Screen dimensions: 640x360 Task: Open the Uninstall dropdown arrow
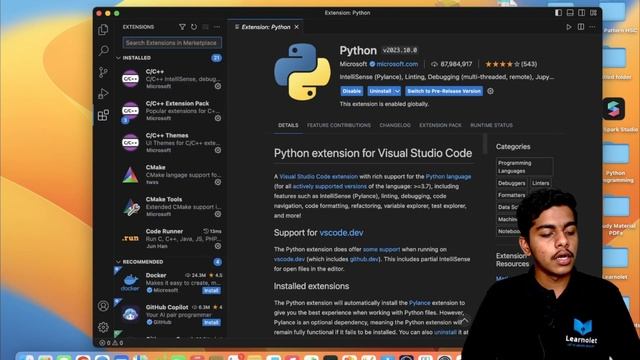click(x=397, y=91)
